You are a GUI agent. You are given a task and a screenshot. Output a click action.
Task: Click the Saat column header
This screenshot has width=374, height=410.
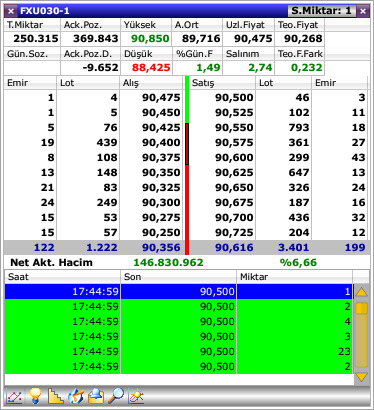click(x=62, y=277)
